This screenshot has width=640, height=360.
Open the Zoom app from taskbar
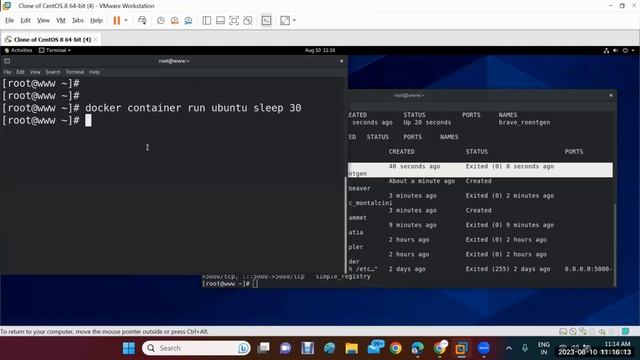tap(484, 348)
